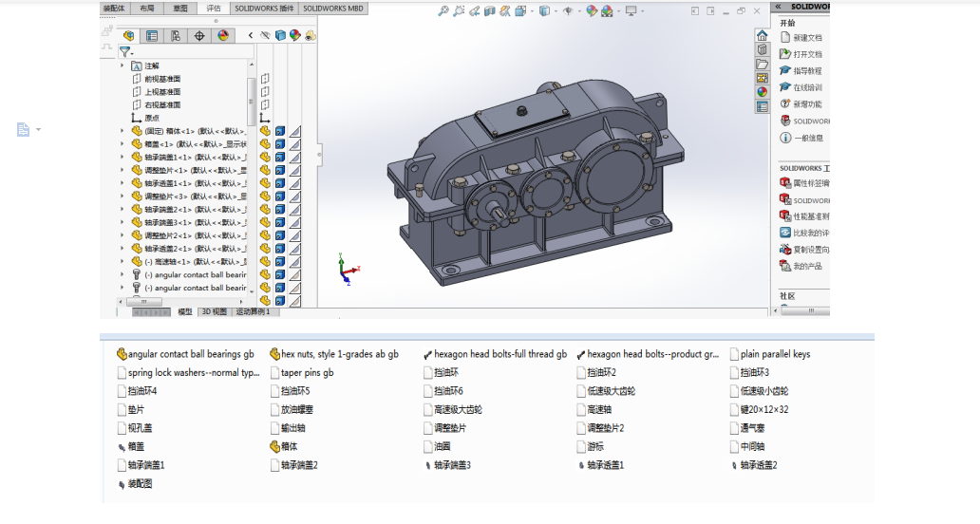Viewport: 980px width, 524px height.
Task: Expand the 高速轴<1> component node
Action: tap(122, 261)
